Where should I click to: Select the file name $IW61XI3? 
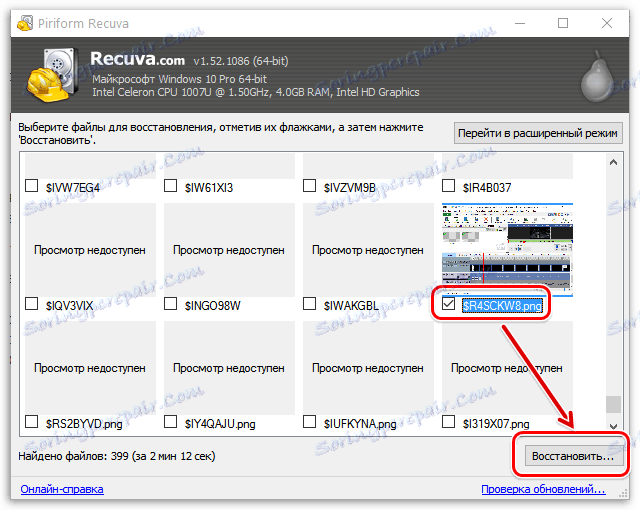[209, 188]
